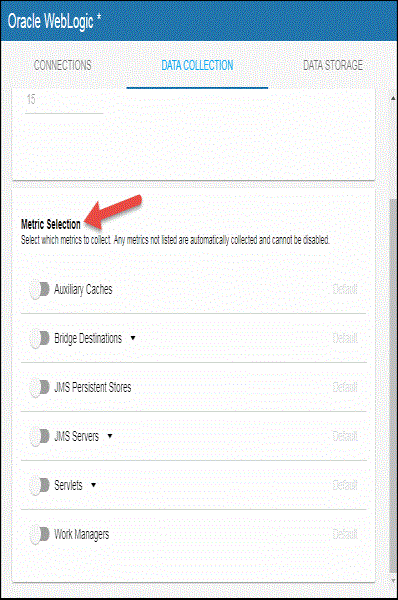Viewport: 398px width, 600px height.
Task: Switch to the Connections tab
Action: coord(63,65)
